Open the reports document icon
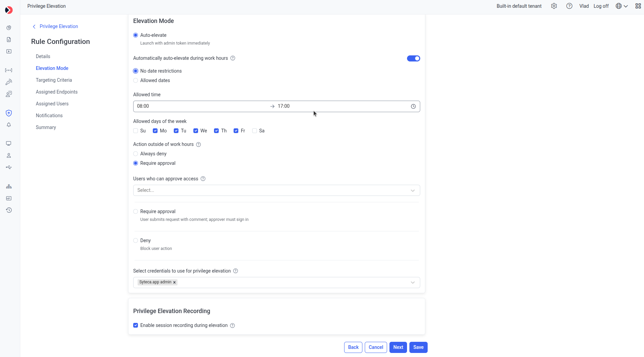This screenshot has height=357, width=644. coord(9,40)
